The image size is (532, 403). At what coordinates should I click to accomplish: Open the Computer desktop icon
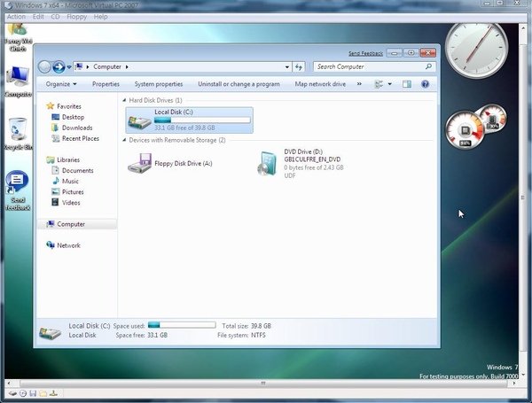tap(18, 81)
